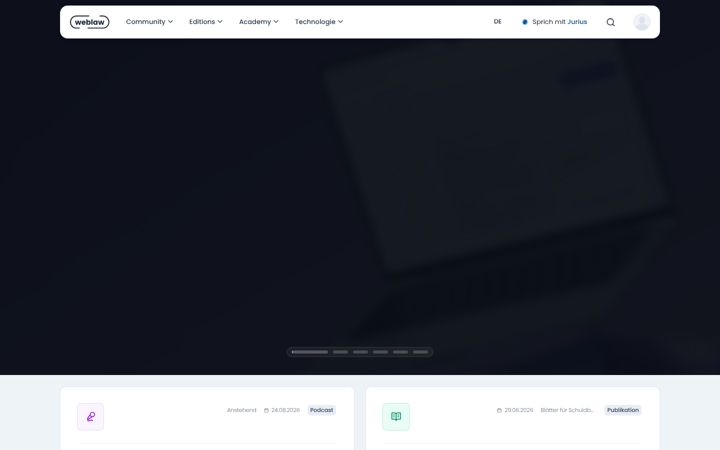Expand the Editions menu
Image resolution: width=720 pixels, height=450 pixels.
point(206,22)
